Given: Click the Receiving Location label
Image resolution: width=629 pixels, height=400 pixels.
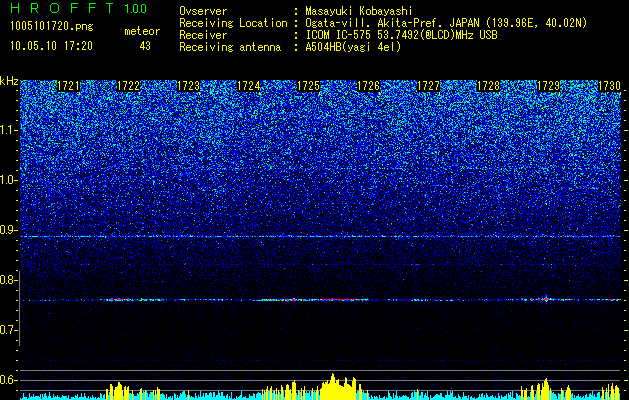Looking at the screenshot, I should pos(233,23).
